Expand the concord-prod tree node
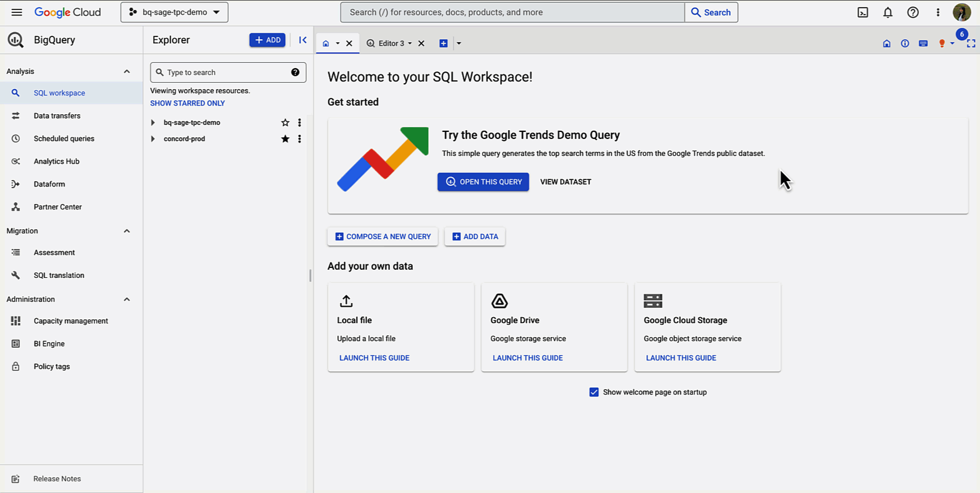Viewport: 980px width, 493px height. coord(153,139)
